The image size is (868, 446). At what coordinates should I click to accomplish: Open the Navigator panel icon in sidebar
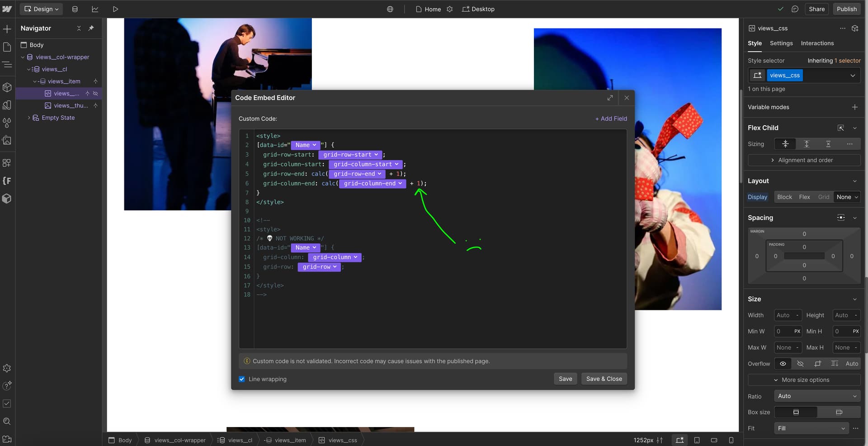click(x=7, y=65)
